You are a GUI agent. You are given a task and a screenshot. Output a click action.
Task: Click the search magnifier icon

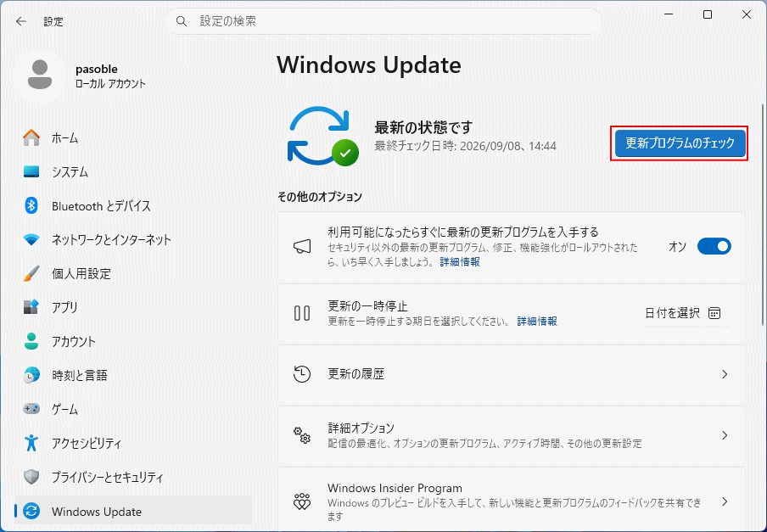182,21
